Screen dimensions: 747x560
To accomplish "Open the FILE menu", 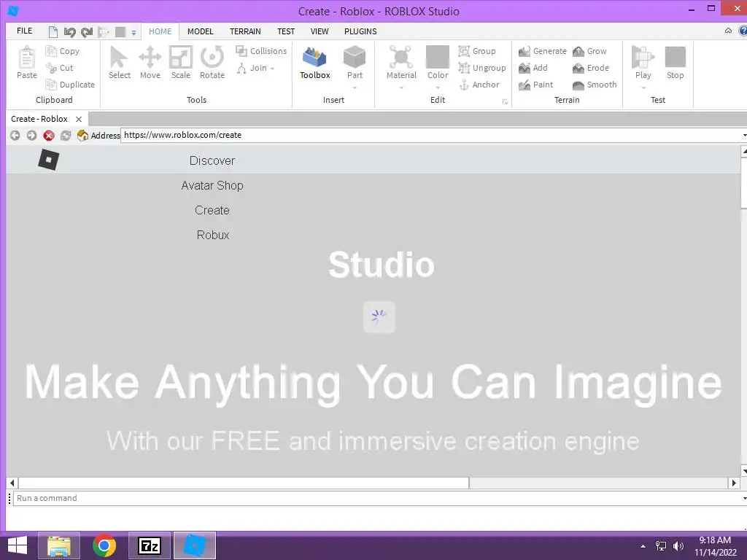I will pyautogui.click(x=24, y=31).
